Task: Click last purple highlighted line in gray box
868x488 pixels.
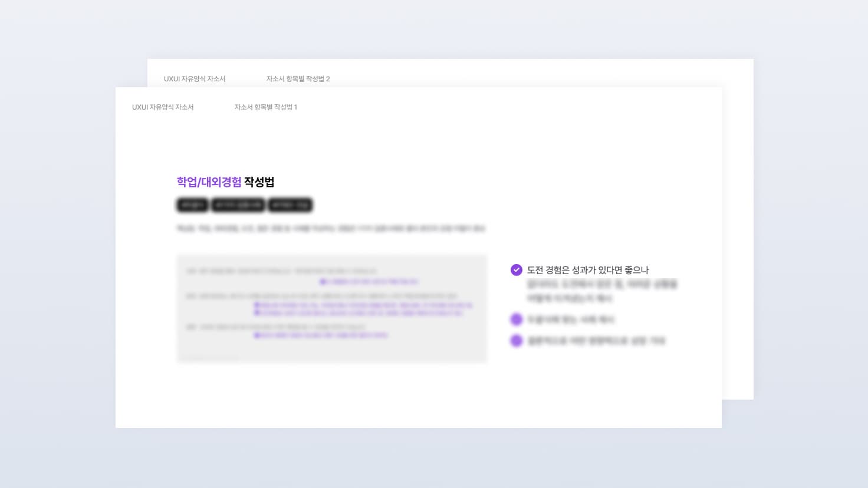Action: coord(321,335)
